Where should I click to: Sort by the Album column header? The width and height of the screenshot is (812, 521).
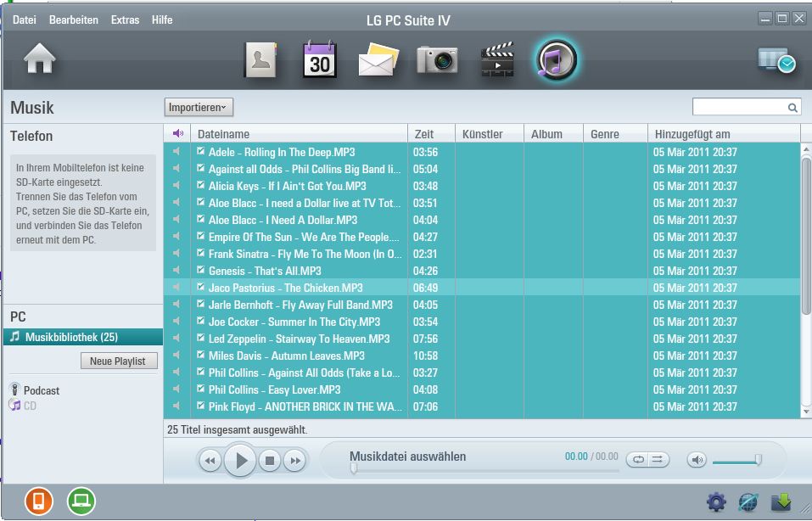tap(553, 133)
